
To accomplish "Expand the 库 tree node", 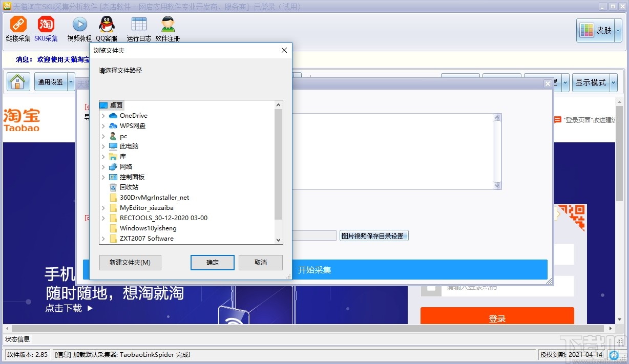I will (x=103, y=157).
